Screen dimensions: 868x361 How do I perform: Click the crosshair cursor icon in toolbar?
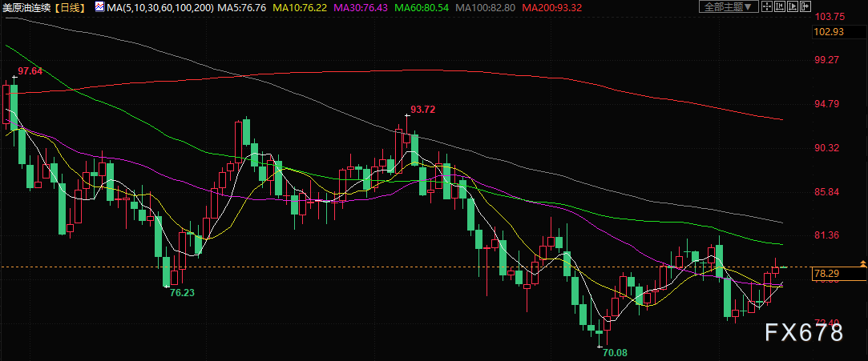(768, 6)
